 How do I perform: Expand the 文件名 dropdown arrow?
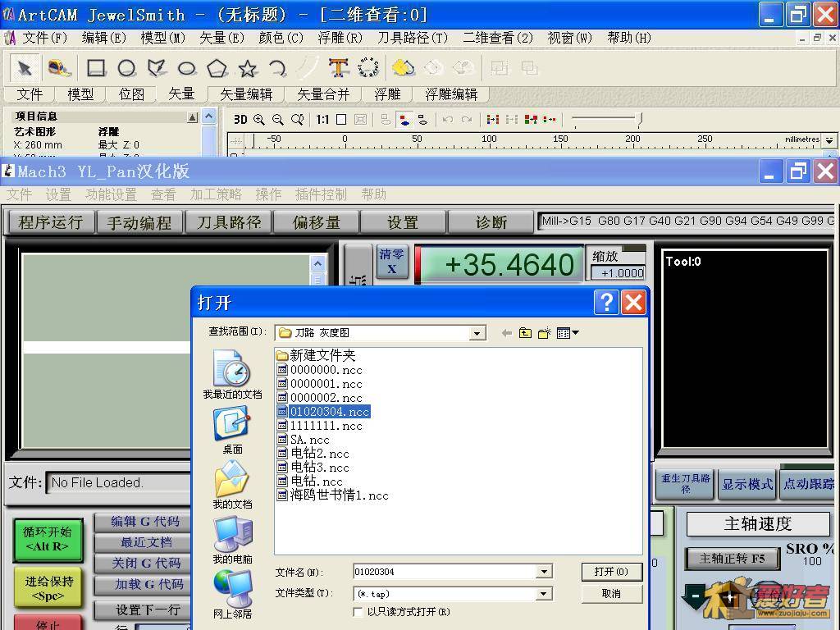544,572
